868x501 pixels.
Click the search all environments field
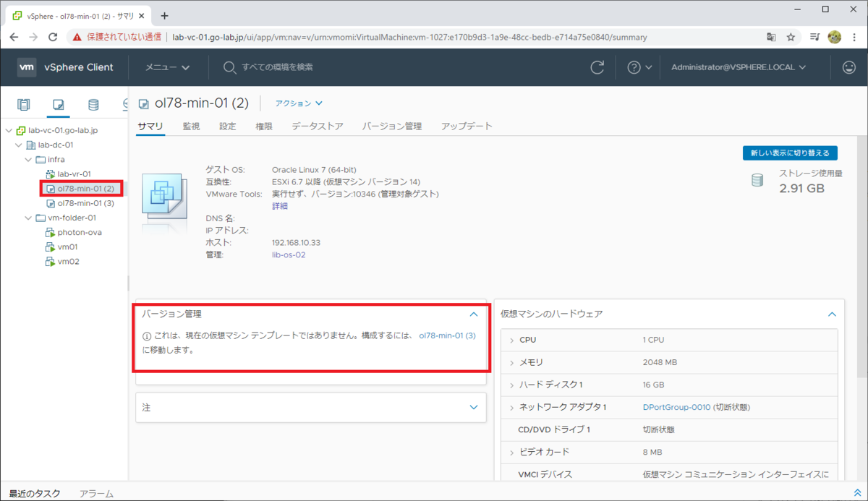point(277,67)
